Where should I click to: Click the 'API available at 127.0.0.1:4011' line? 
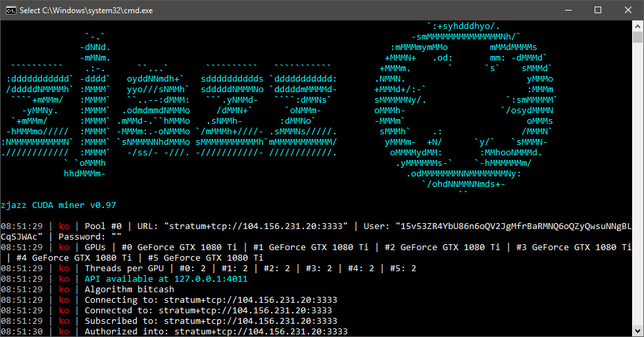click(x=166, y=279)
